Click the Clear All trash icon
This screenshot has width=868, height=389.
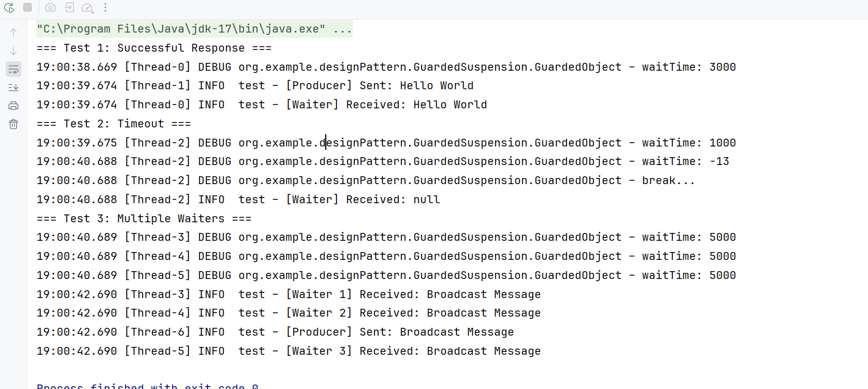tap(13, 125)
